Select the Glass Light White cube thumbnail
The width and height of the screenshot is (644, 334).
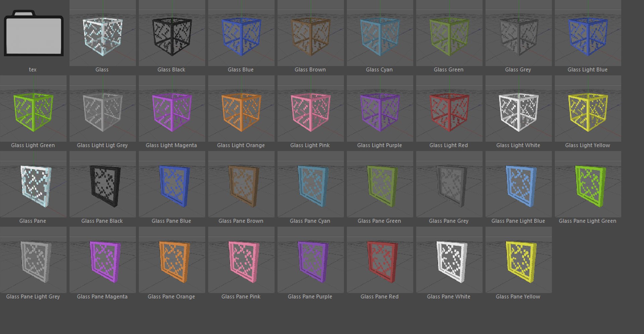pyautogui.click(x=519, y=108)
